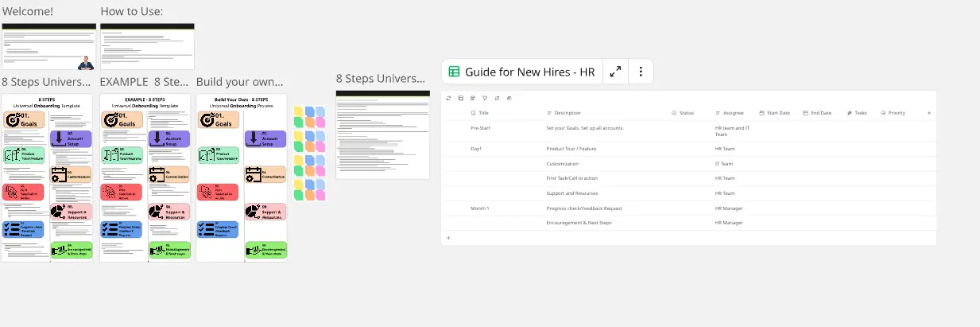The height and width of the screenshot is (327, 980).
Task: Select yellow sticky note in topmost sticky cluster
Action: (298, 112)
